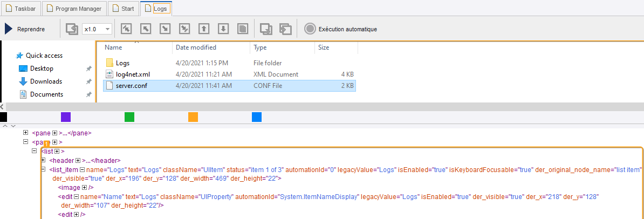Click the double-arrow down-right step icon
This screenshot has height=219, width=644.
click(x=184, y=29)
